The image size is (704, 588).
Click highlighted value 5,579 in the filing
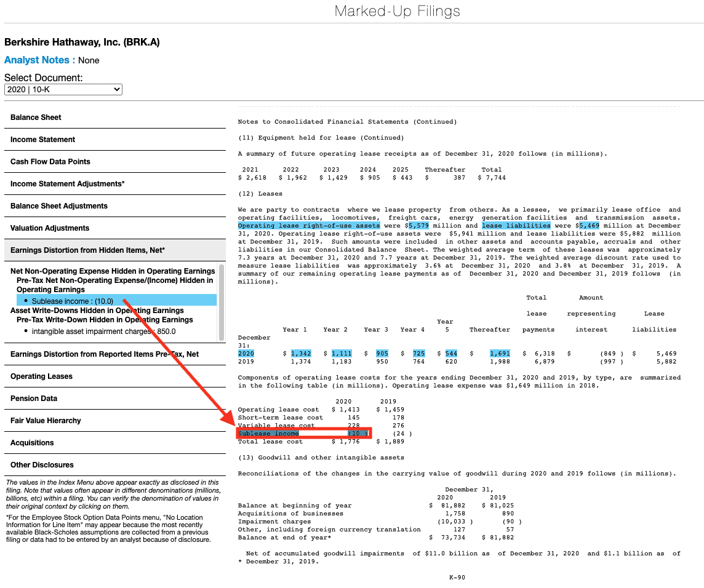point(418,226)
